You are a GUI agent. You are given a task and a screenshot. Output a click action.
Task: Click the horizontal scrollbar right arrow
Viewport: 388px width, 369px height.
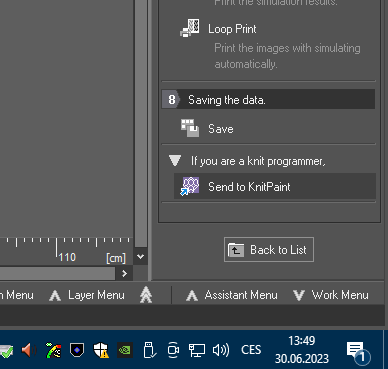click(124, 274)
